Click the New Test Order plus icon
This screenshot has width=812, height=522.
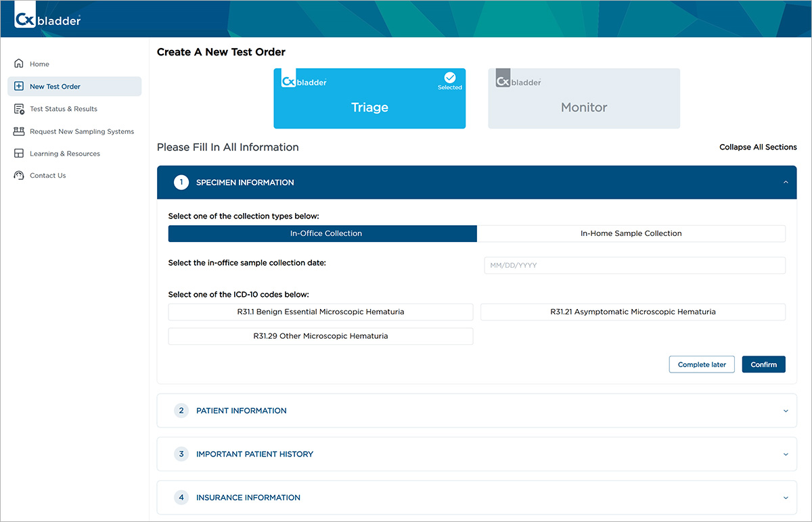19,87
